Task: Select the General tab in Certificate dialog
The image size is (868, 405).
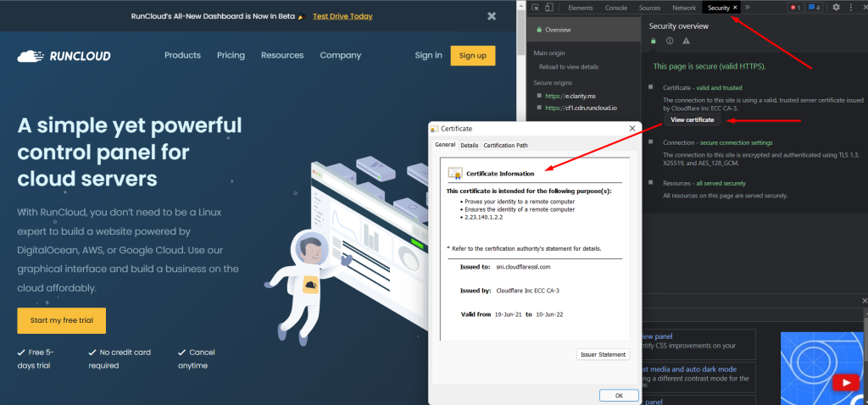Action: coord(445,144)
